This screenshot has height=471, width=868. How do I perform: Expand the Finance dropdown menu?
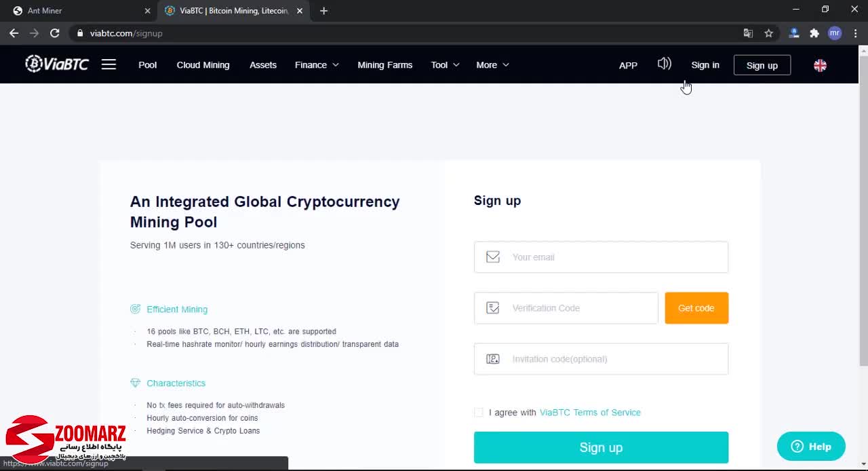(x=317, y=65)
